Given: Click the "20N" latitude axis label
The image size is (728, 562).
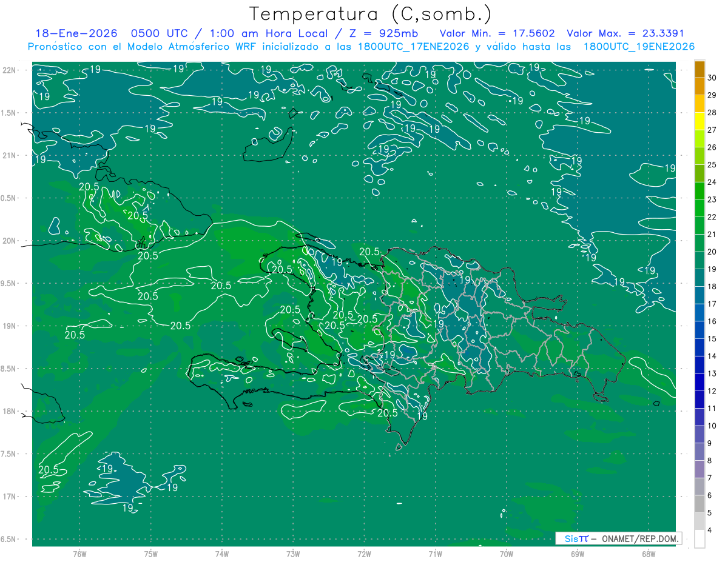Looking at the screenshot, I should (8, 241).
